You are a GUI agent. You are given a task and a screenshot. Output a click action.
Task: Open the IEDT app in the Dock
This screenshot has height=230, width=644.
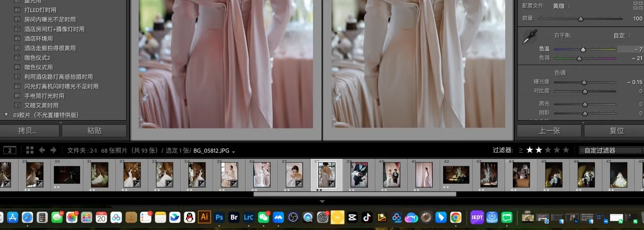pos(477,217)
